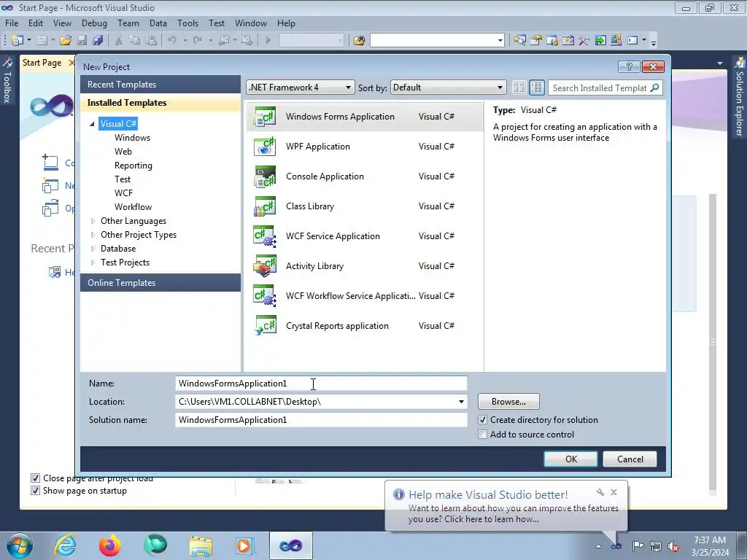Click the New Project dialog help button

click(x=629, y=66)
